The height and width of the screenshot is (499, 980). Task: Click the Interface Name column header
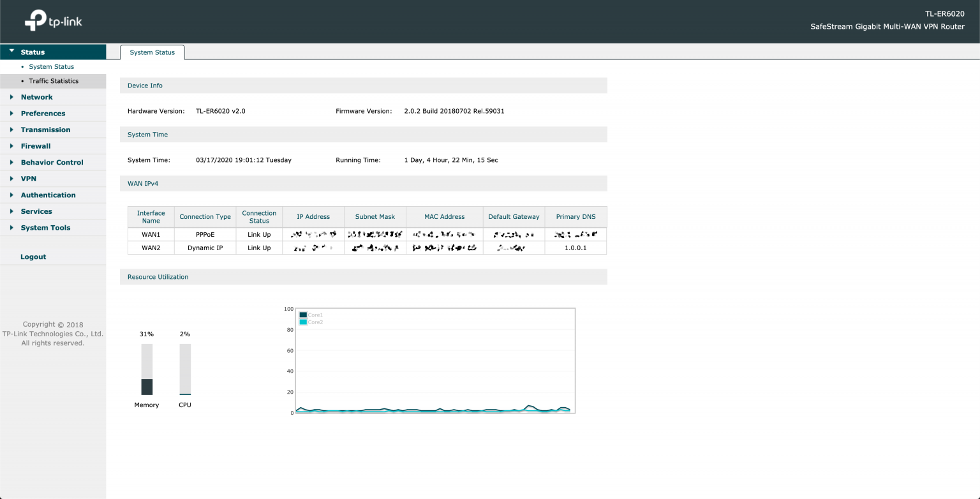(151, 217)
